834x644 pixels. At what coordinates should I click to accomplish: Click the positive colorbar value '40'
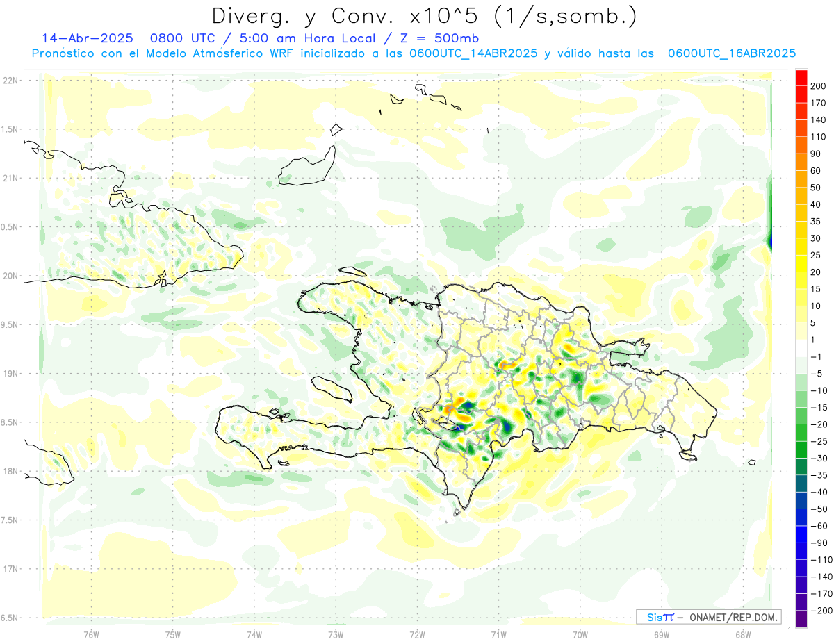click(817, 204)
